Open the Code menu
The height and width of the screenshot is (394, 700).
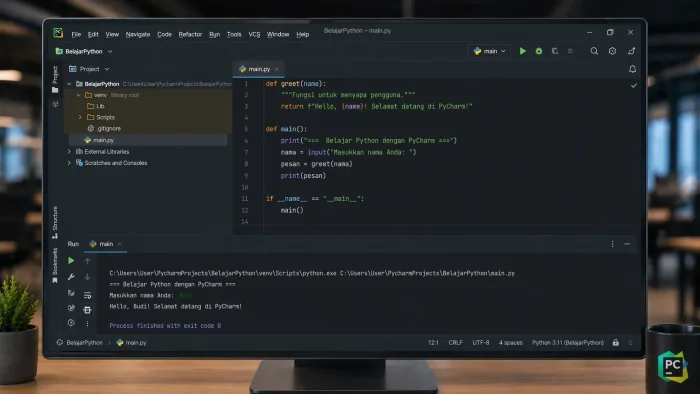tap(164, 34)
